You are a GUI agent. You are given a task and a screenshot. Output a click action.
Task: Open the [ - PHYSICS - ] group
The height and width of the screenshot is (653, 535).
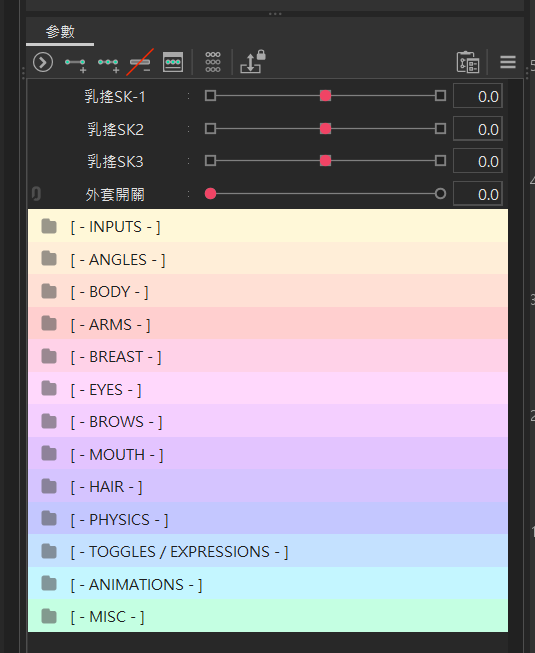pyautogui.click(x=268, y=518)
